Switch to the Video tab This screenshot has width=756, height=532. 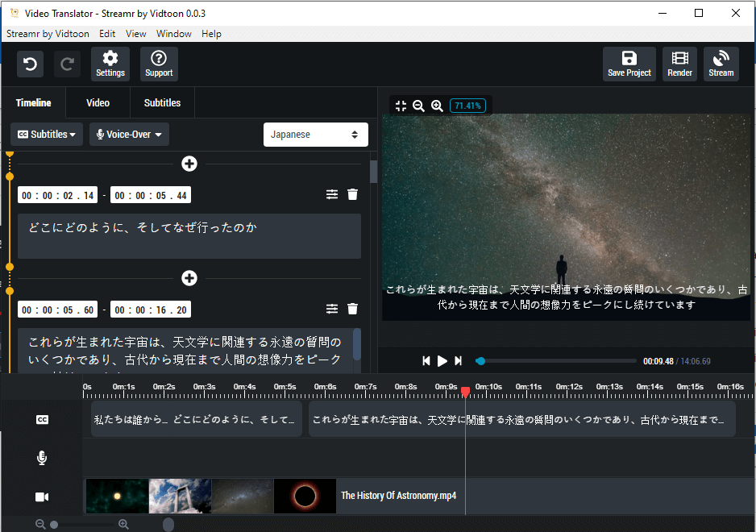point(98,102)
